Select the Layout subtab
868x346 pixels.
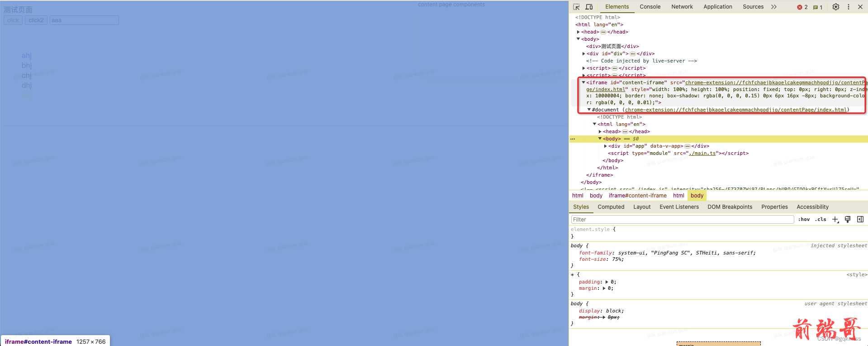click(x=642, y=207)
